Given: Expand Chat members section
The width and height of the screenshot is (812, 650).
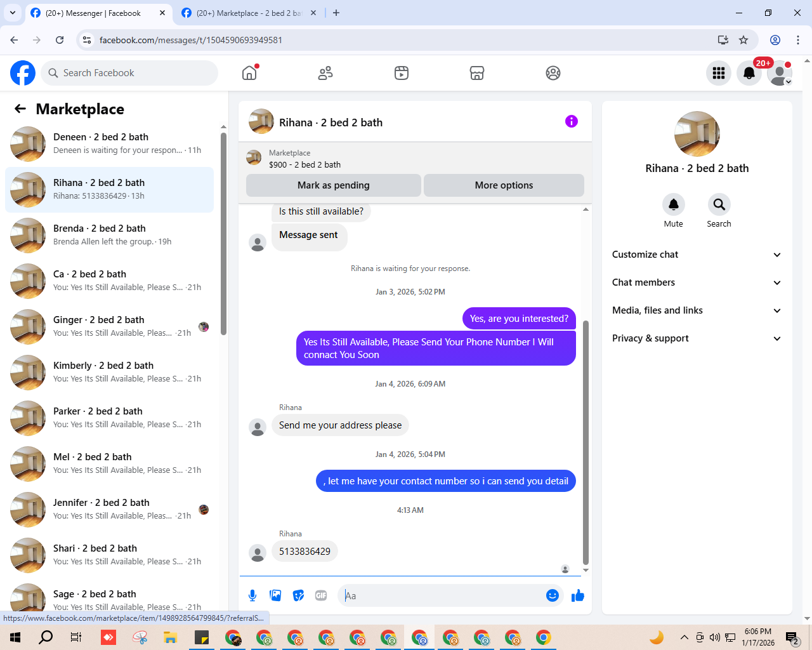Looking at the screenshot, I should coord(697,282).
